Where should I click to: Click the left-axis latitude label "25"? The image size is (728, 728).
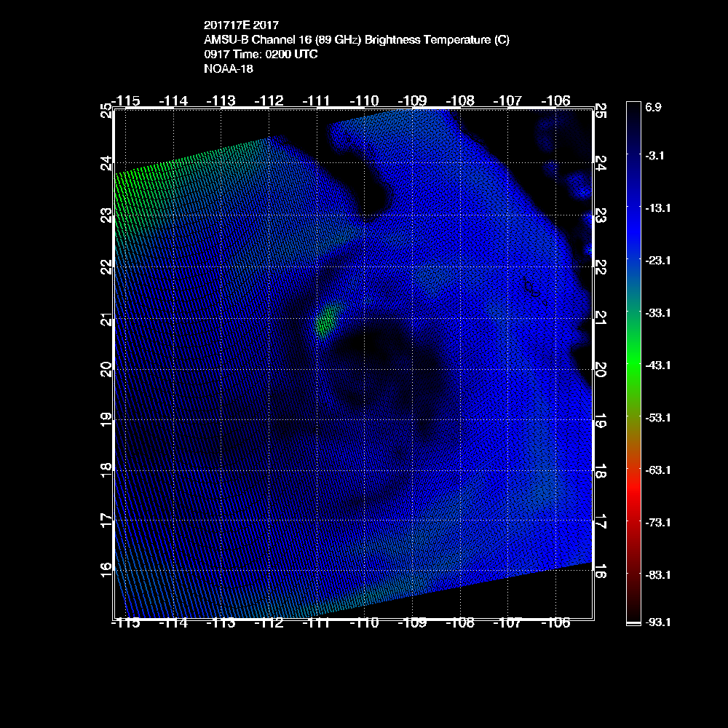(x=106, y=111)
